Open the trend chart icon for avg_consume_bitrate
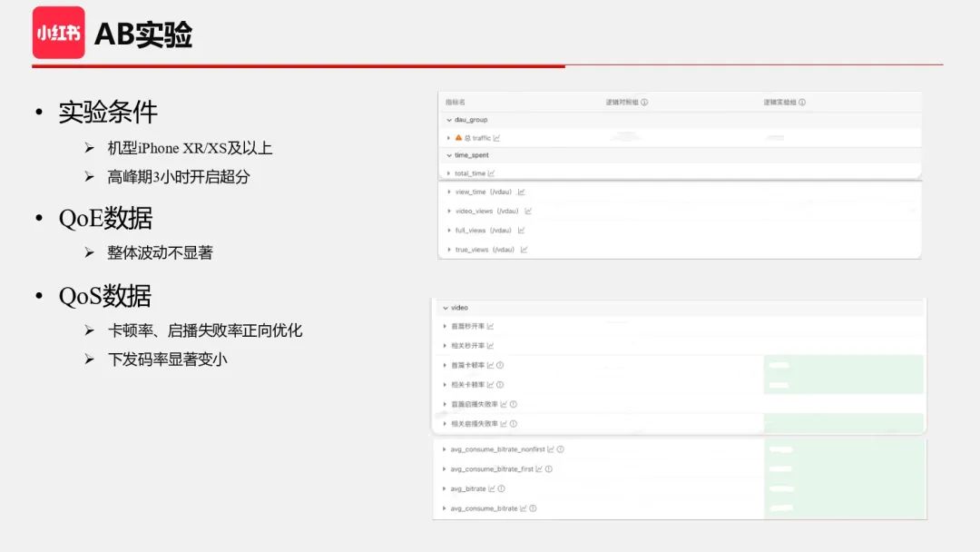 [524, 508]
